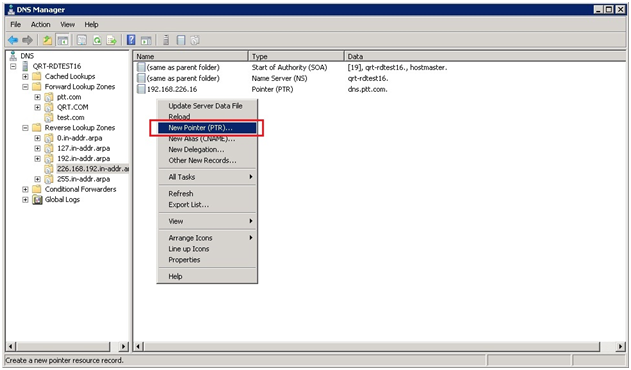Click the record icon of the Name Server row
The width and height of the screenshot is (631, 370).
click(x=141, y=78)
